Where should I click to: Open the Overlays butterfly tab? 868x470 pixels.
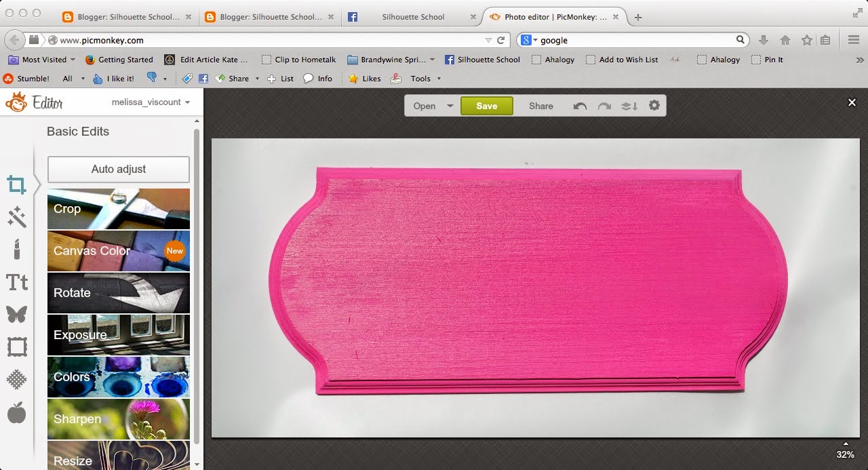coord(16,315)
